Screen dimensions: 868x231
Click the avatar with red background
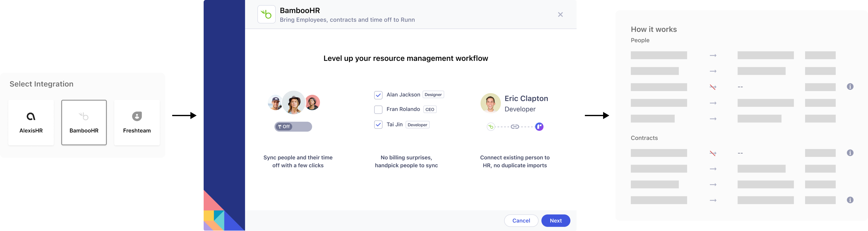click(x=313, y=103)
